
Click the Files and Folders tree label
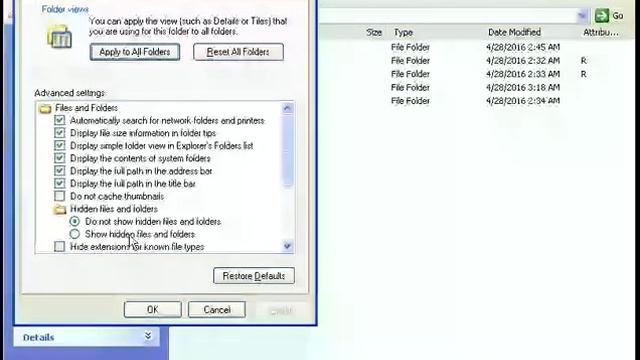[87, 108]
